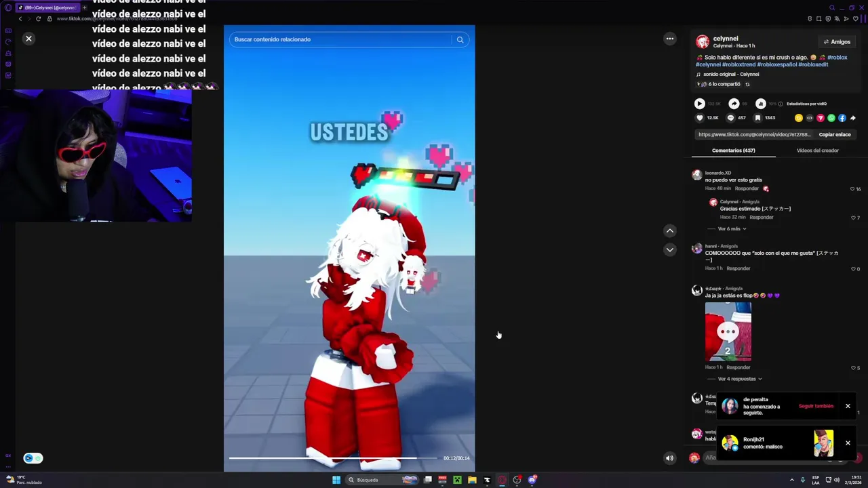868x488 pixels.
Task: Click the video URL text field
Action: click(x=754, y=134)
